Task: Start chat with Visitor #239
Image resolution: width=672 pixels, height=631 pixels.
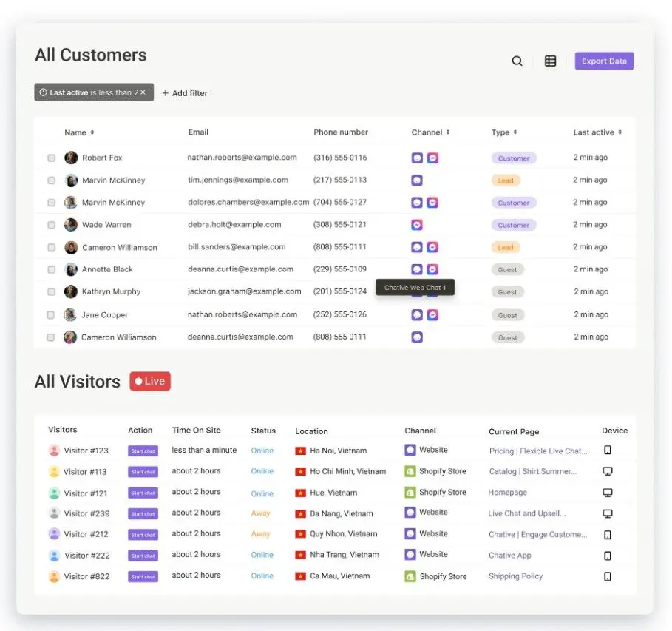Action: (143, 514)
